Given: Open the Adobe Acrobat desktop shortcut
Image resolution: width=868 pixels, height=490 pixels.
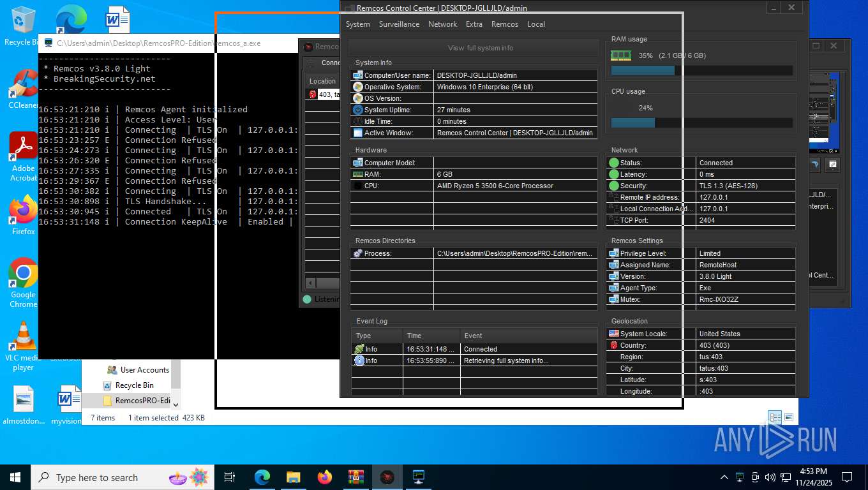Looking at the screenshot, I should pyautogui.click(x=24, y=157).
